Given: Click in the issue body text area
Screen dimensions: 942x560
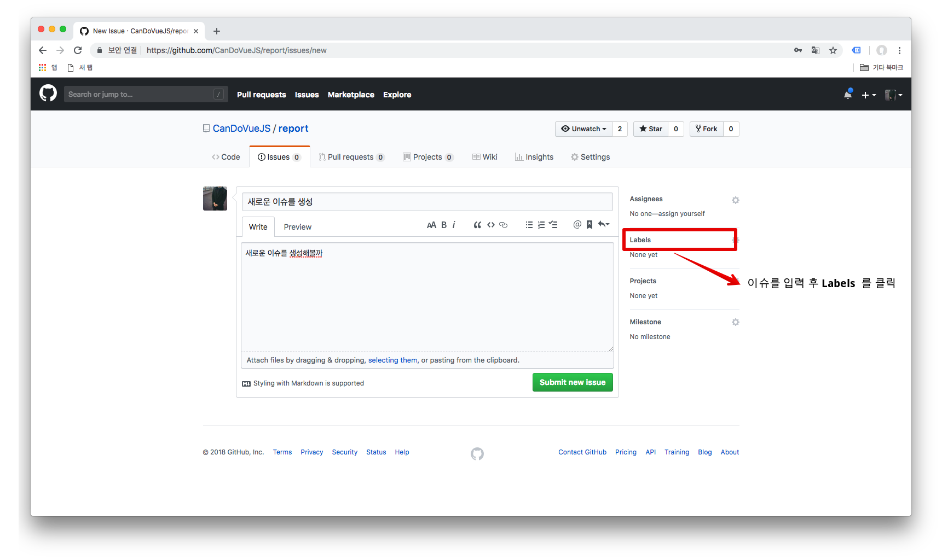Looking at the screenshot, I should tap(427, 297).
